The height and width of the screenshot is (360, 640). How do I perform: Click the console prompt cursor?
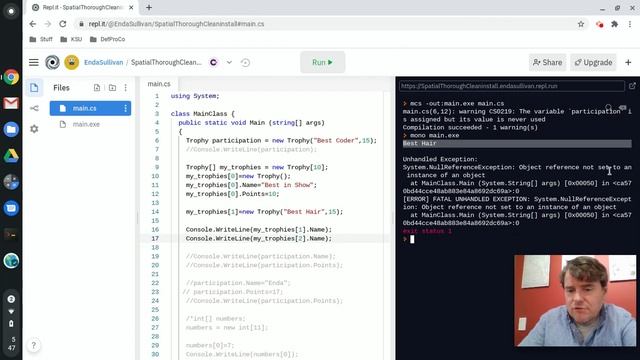tap(412, 239)
